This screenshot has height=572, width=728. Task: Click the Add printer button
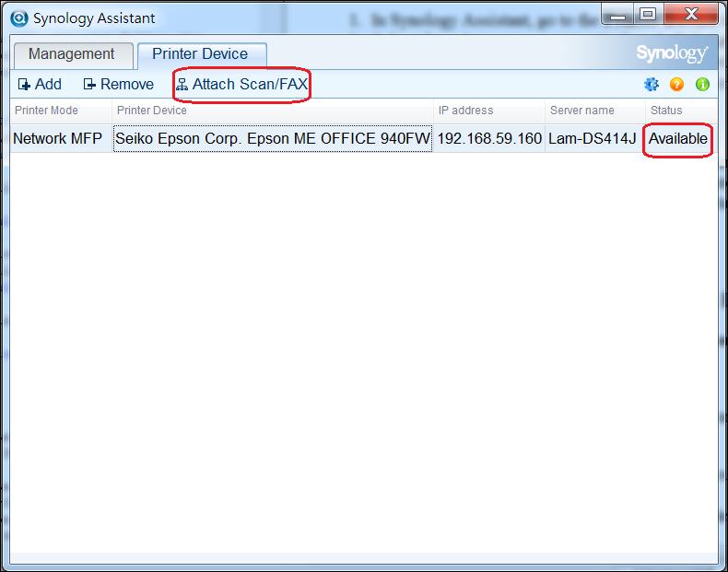(40, 85)
